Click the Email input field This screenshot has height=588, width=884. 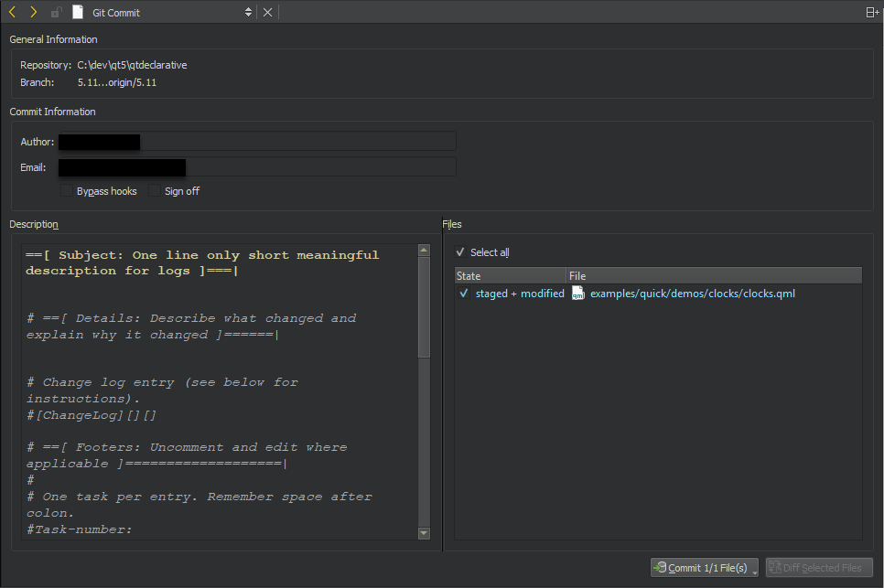[x=256, y=167]
